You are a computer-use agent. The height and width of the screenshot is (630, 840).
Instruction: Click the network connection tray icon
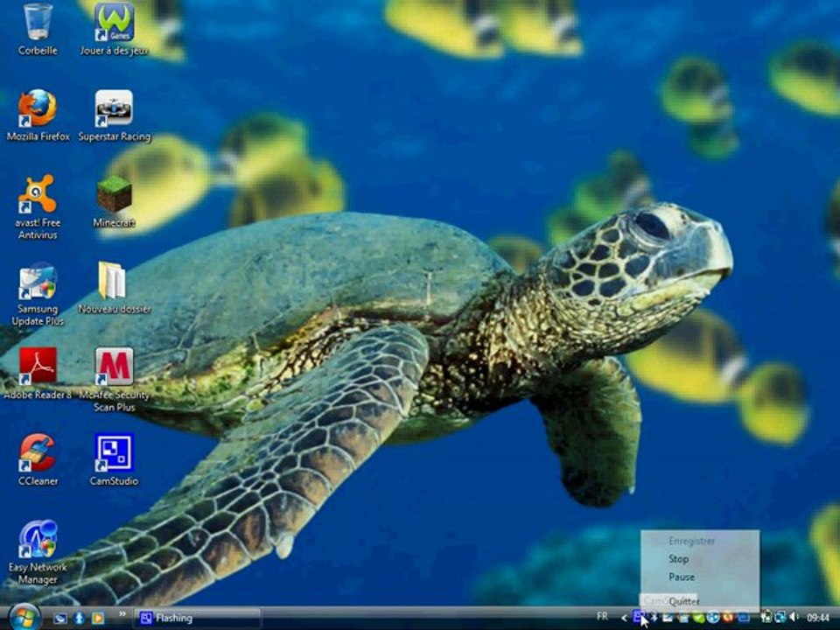[780, 618]
